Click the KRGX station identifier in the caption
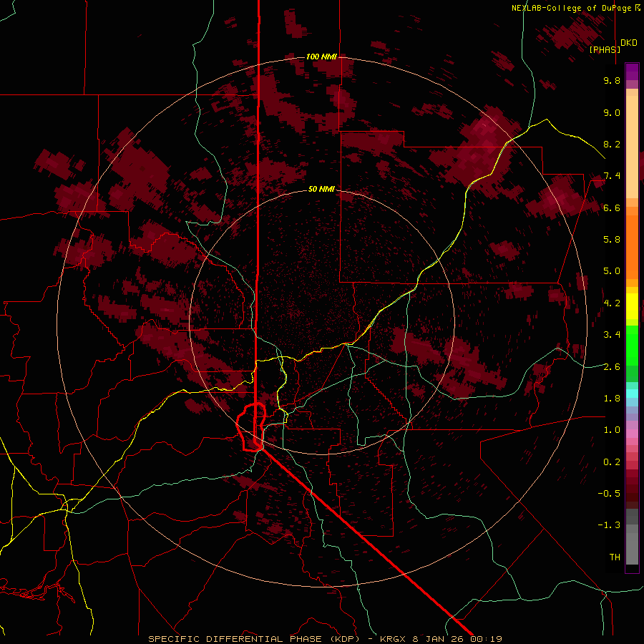The height and width of the screenshot is (644, 644). point(394,639)
